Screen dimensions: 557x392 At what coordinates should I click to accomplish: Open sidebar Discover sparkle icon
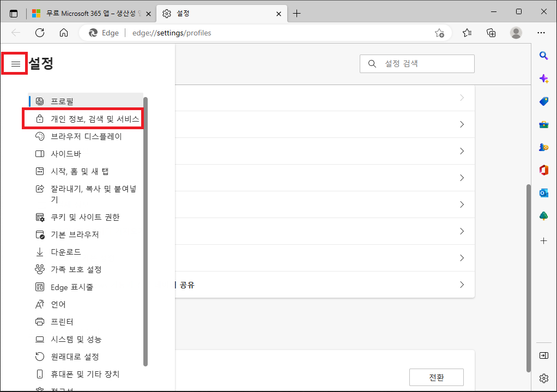543,79
